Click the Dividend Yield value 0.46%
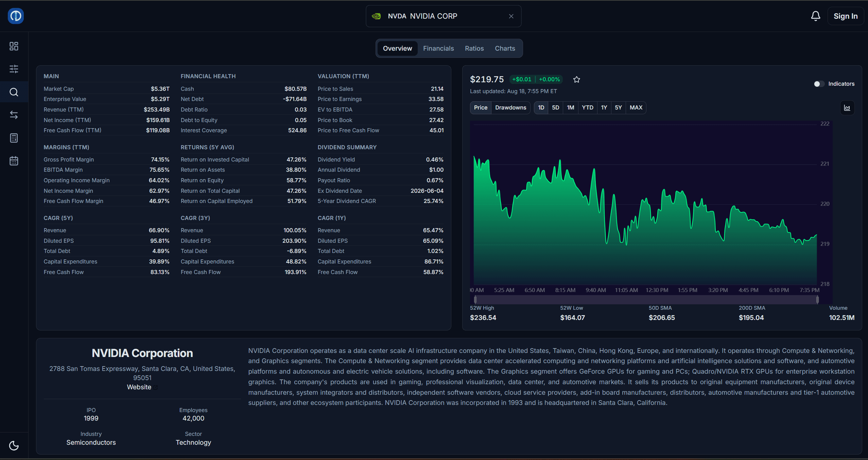Image resolution: width=868 pixels, height=460 pixels. tap(435, 160)
